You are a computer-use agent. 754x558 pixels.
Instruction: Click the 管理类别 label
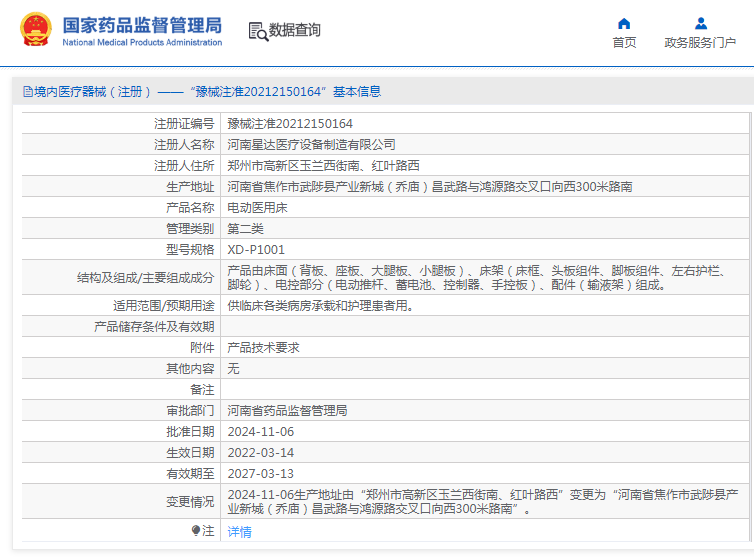click(x=190, y=228)
